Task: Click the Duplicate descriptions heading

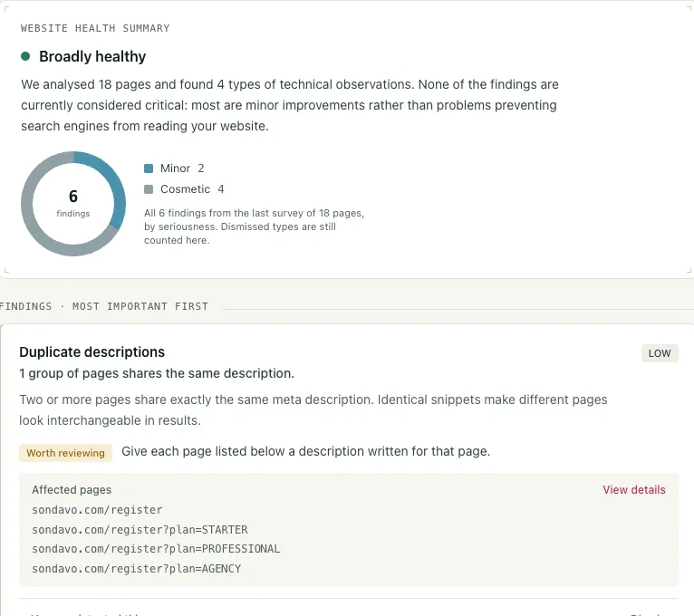Action: click(92, 351)
